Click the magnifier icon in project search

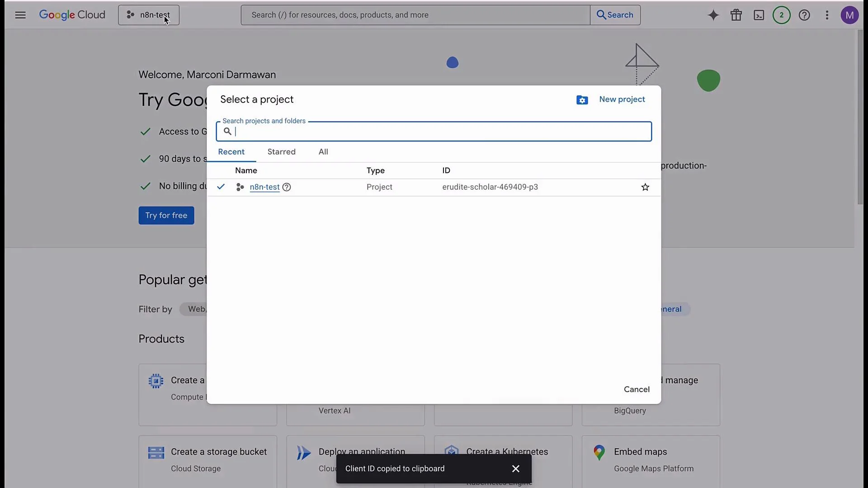coord(227,131)
